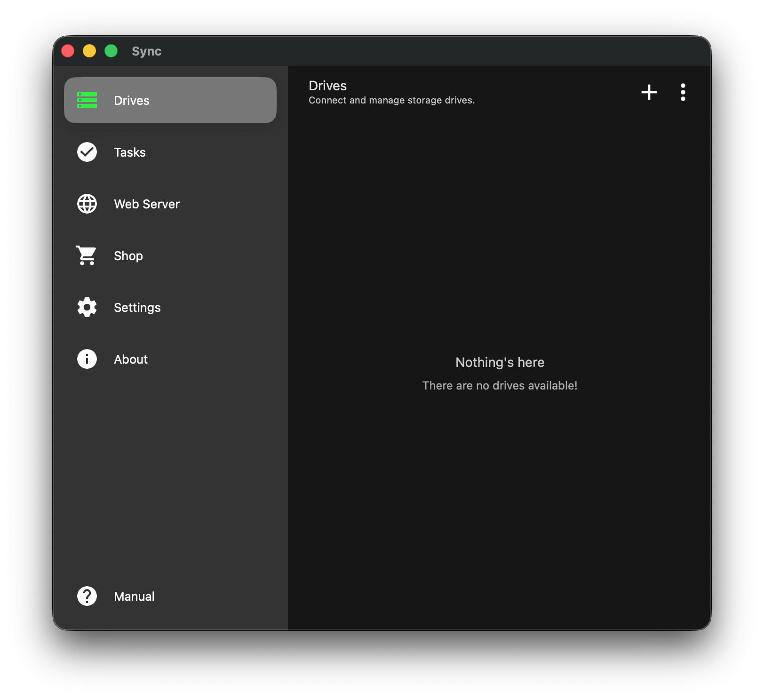Click the Drives heading in the main panel
764x700 pixels.
327,86
